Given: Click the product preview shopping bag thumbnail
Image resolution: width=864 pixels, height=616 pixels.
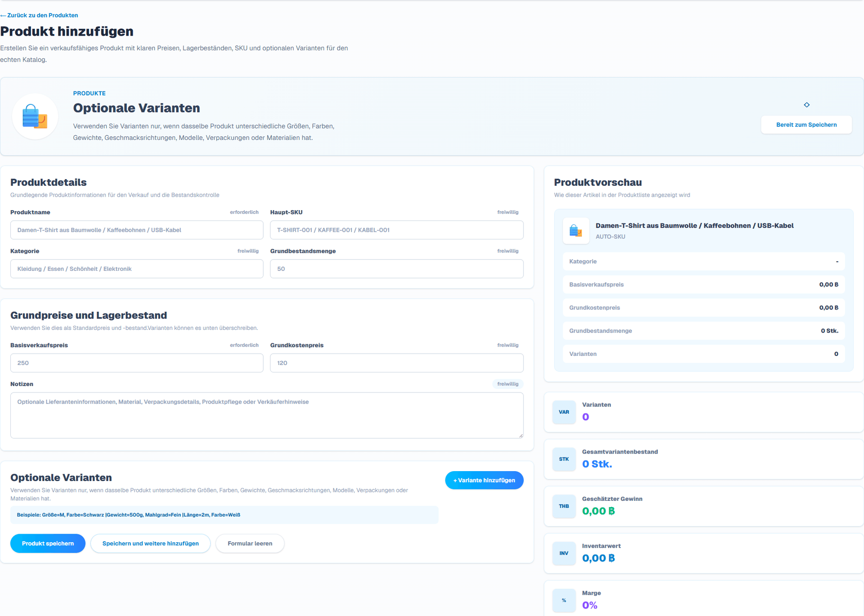Looking at the screenshot, I should (576, 231).
